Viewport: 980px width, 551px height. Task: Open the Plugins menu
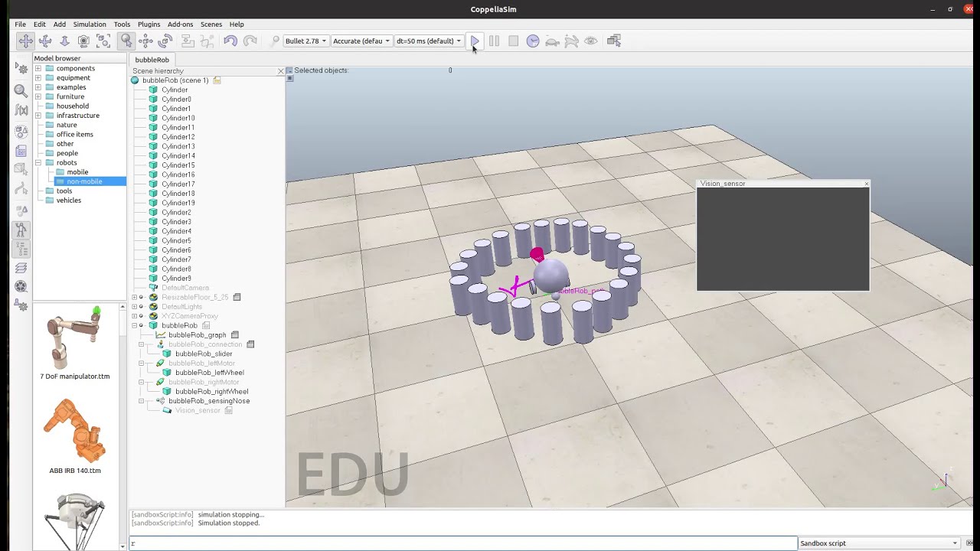(x=149, y=24)
